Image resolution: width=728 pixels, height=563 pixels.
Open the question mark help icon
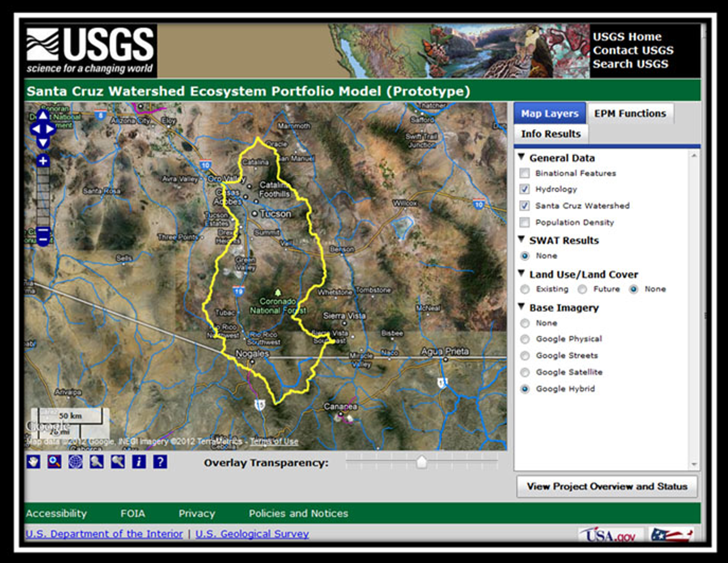click(160, 462)
